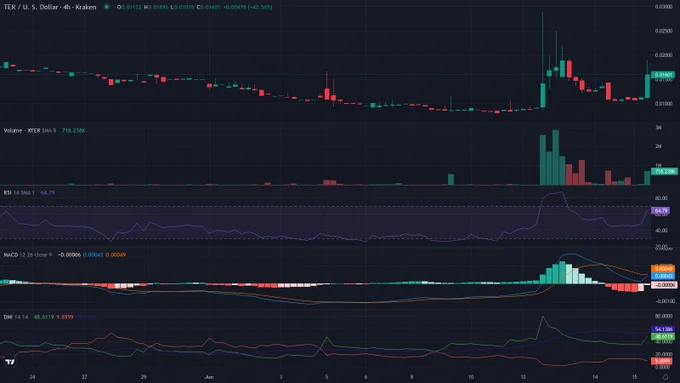Click the RSI legend value 64.79
This screenshot has width=680, height=383.
pyautogui.click(x=48, y=193)
